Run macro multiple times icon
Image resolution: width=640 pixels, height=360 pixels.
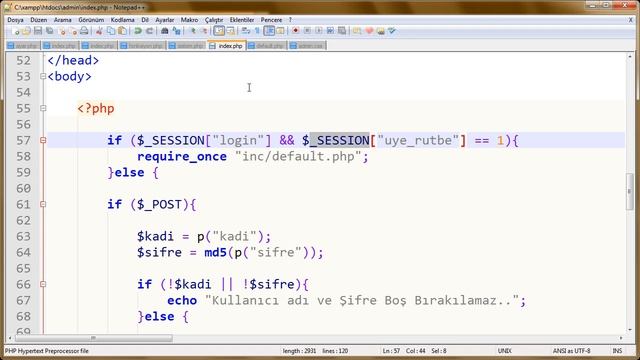point(330,31)
